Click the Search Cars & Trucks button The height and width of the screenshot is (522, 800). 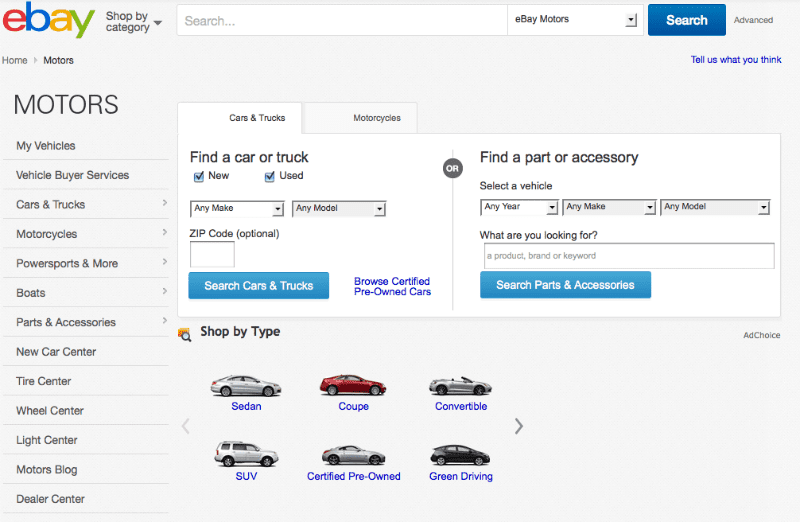point(258,285)
